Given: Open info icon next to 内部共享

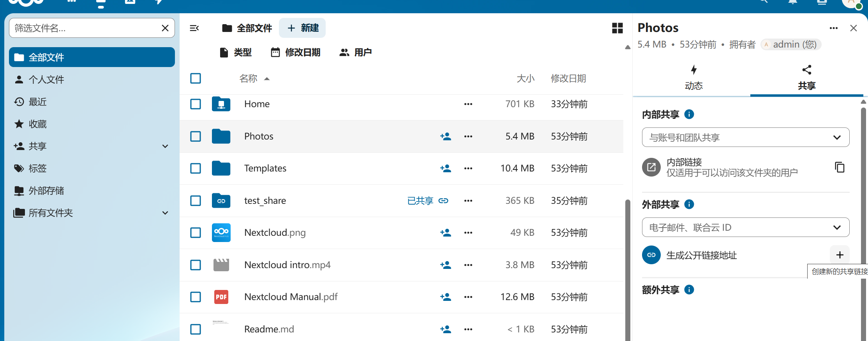Looking at the screenshot, I should (689, 114).
